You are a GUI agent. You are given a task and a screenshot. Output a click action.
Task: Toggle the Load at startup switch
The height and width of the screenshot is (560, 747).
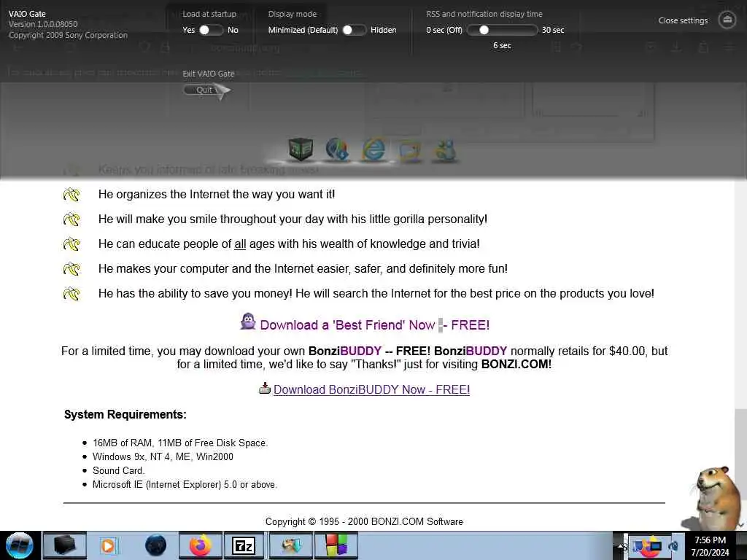(x=211, y=30)
